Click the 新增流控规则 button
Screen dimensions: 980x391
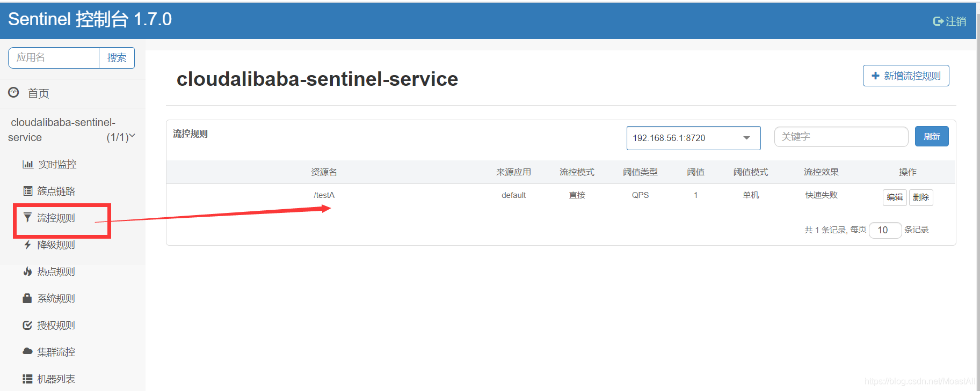click(x=906, y=76)
